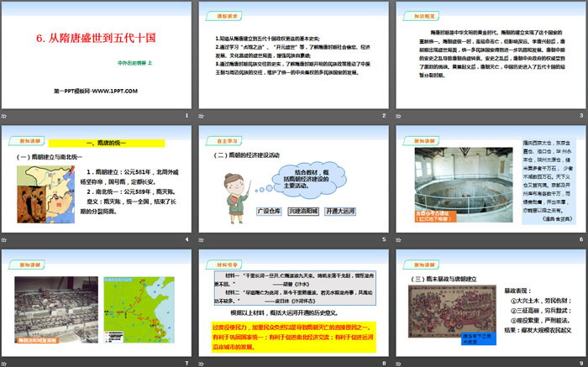Click the（二）隋朝的经济建设活动 heading
This screenshot has height=367, width=588.
click(x=247, y=155)
